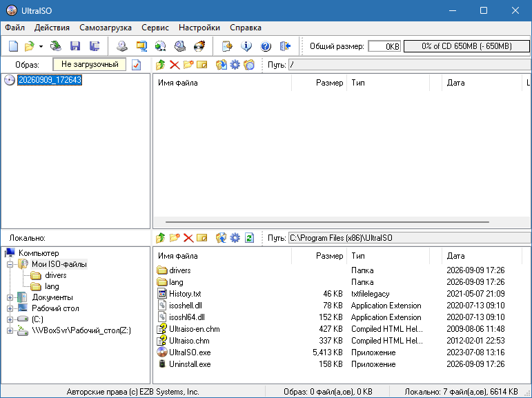Collapse the Мои ISO-файлы tree node
Screen dimensions: 532x398
click(x=10, y=264)
